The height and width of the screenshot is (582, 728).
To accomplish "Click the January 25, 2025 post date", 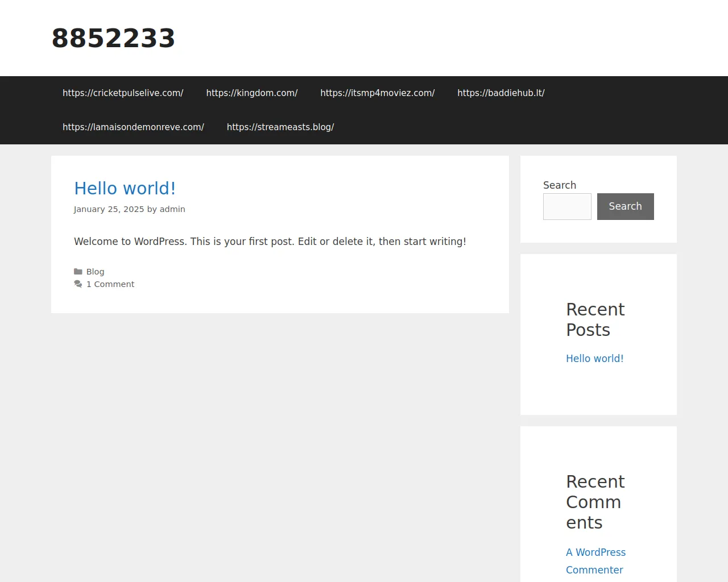I will pos(109,209).
